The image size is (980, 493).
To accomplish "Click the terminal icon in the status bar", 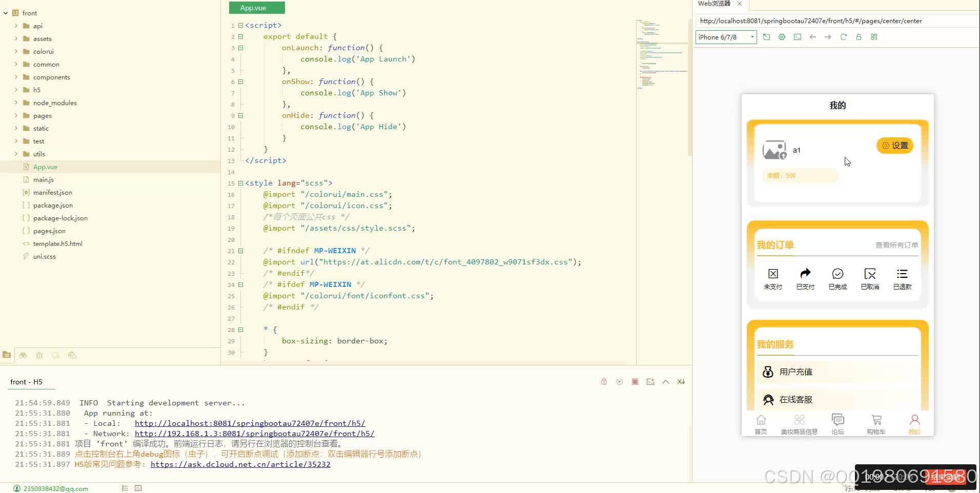I will click(x=138, y=488).
